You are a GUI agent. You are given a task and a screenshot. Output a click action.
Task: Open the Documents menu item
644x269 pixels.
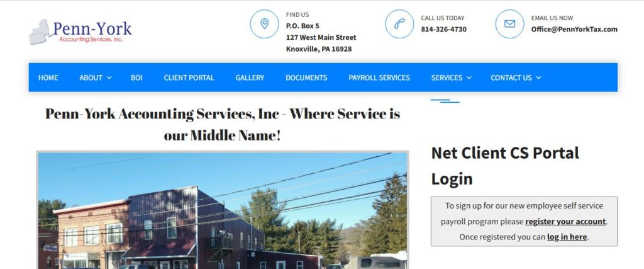pyautogui.click(x=306, y=77)
